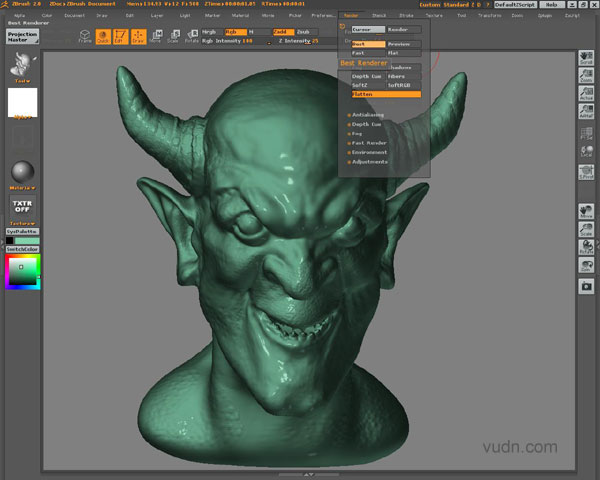Toggle the Edit mode icon
The image size is (600, 480).
coord(120,36)
